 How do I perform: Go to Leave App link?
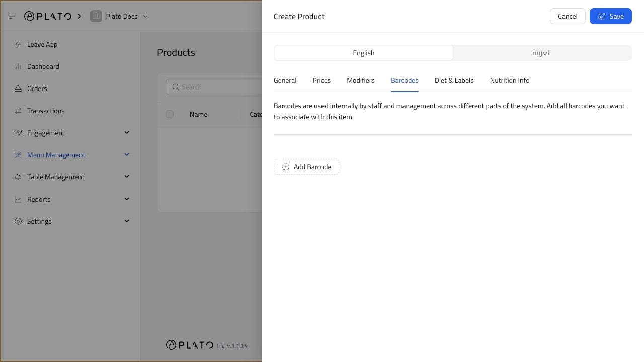(x=42, y=44)
